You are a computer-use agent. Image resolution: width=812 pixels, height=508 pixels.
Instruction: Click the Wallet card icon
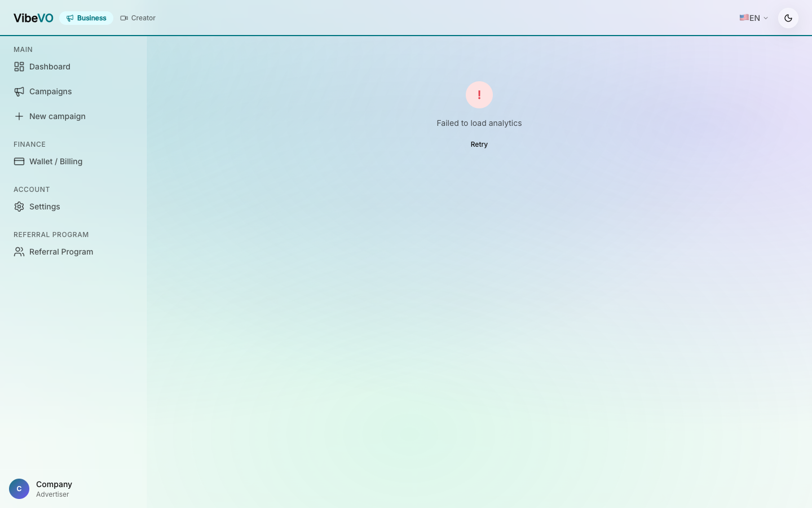coord(19,161)
